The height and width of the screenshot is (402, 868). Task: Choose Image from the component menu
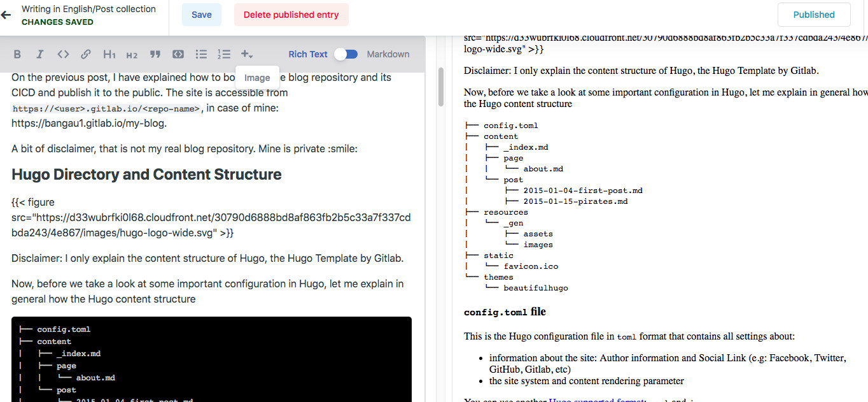click(x=257, y=78)
